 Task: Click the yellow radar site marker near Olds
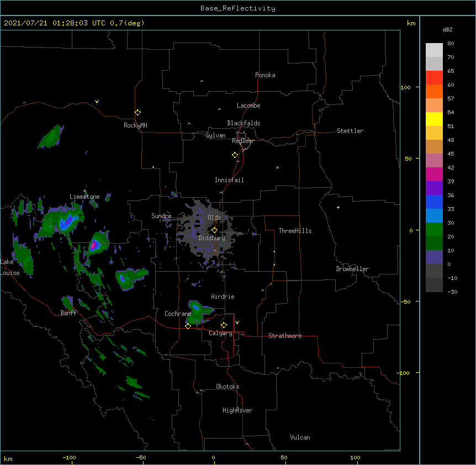point(214,230)
